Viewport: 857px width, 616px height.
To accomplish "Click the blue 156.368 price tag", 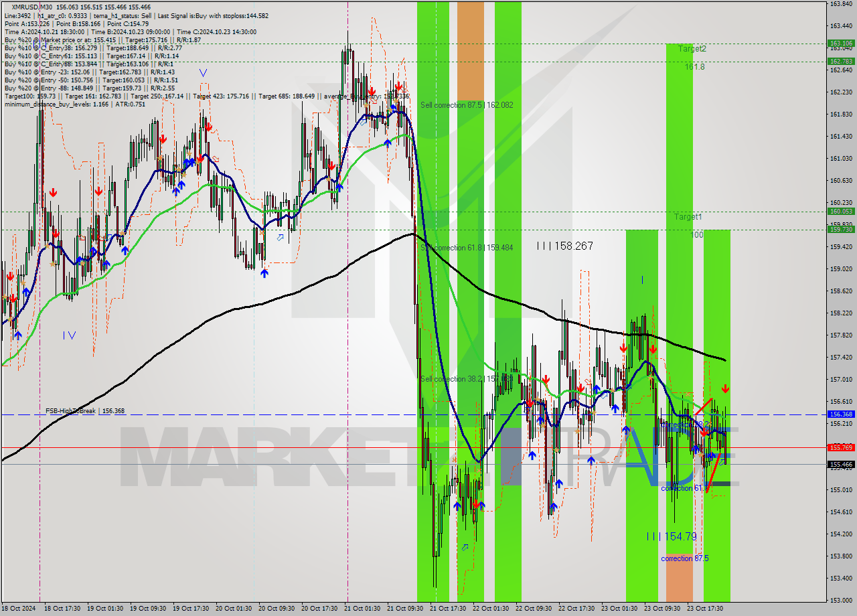I will [x=842, y=414].
